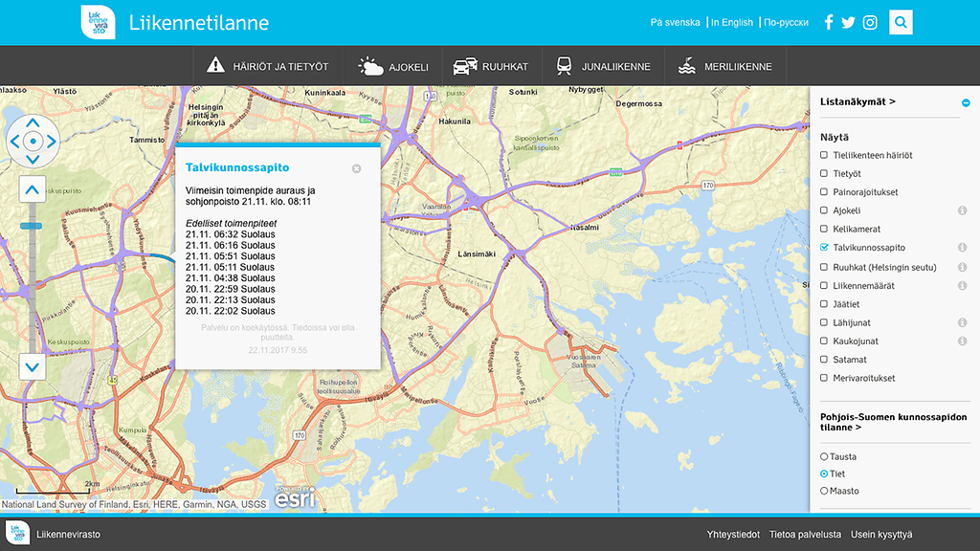Click the Facebook icon in header
Viewport: 980px width, 551px height.
[829, 22]
